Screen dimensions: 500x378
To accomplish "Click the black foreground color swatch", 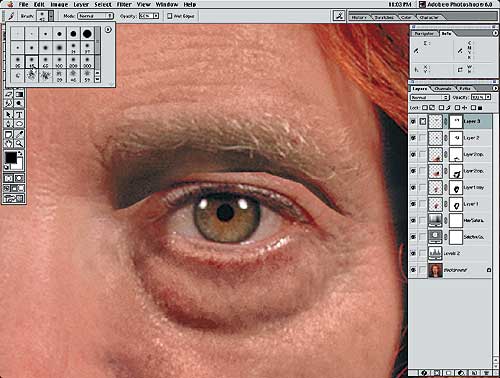I will [x=10, y=158].
